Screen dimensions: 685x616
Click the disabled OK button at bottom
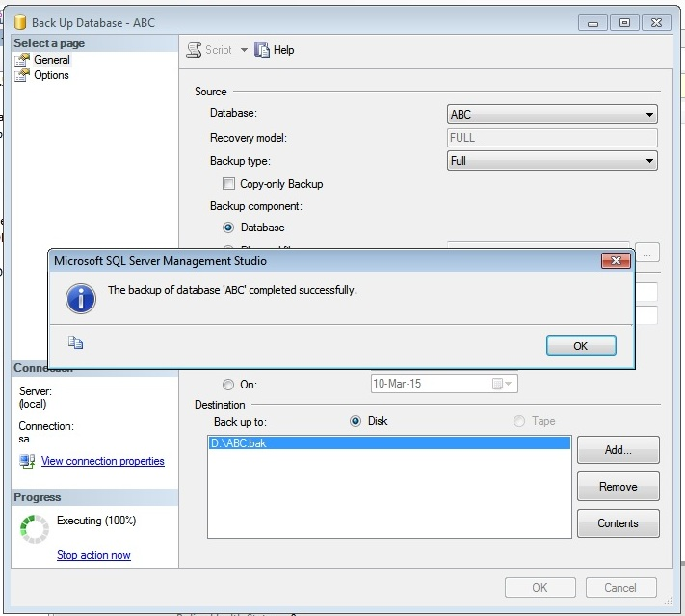pos(540,588)
